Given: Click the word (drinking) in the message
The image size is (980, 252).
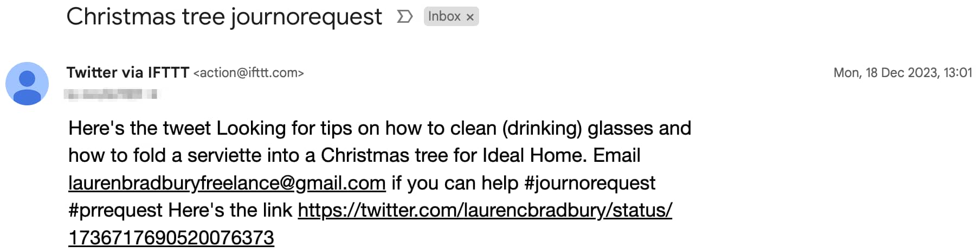Looking at the screenshot, I should (542, 128).
